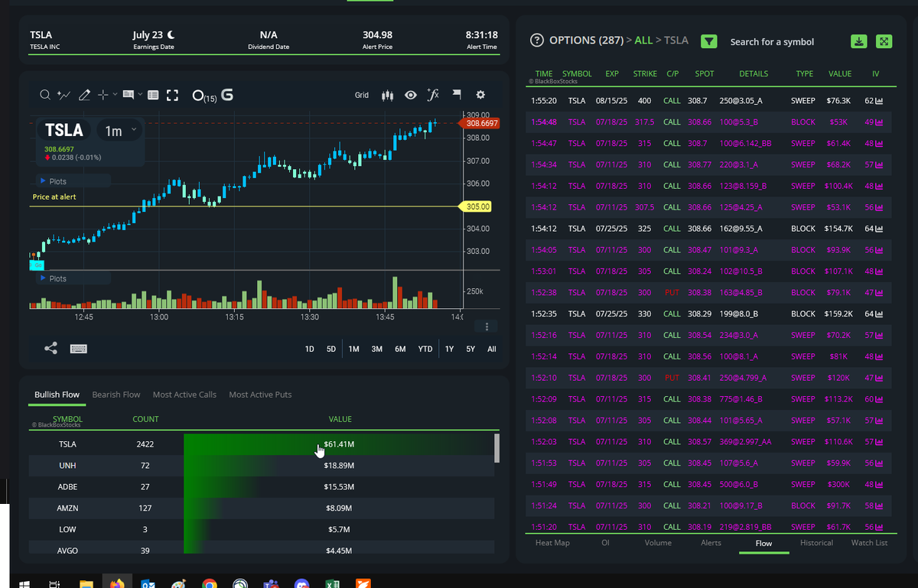Click the G logo chart icon
918x588 pixels.
(226, 96)
